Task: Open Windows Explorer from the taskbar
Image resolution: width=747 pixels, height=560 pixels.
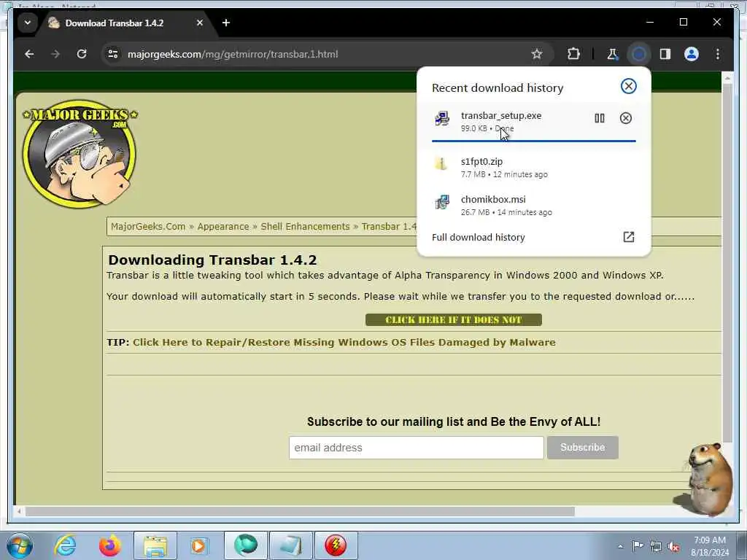Action: tap(155, 545)
